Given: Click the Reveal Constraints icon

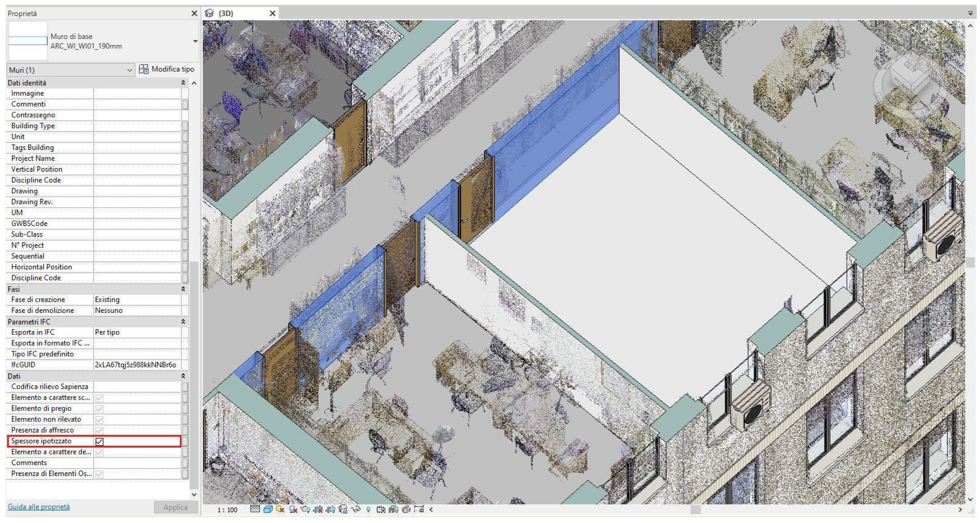Looking at the screenshot, I should tap(418, 509).
